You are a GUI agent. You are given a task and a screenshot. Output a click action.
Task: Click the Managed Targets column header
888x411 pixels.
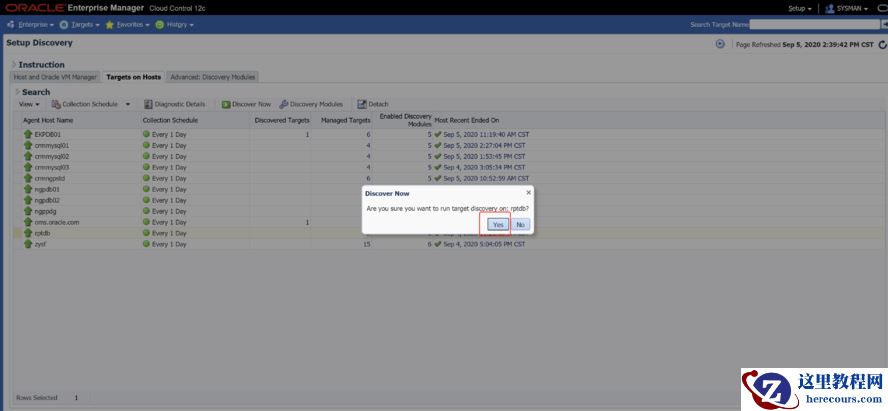[345, 120]
